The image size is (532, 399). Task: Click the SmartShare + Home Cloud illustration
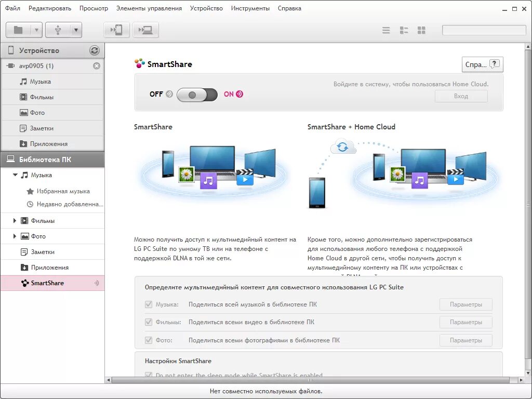403,173
